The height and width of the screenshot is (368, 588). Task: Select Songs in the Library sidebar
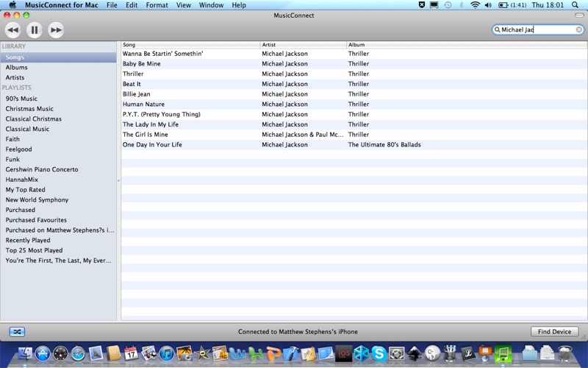click(58, 57)
